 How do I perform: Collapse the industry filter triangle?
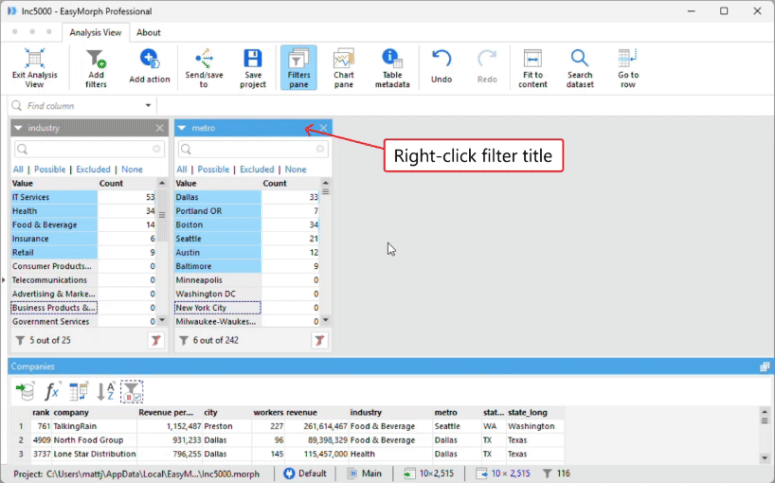click(18, 128)
